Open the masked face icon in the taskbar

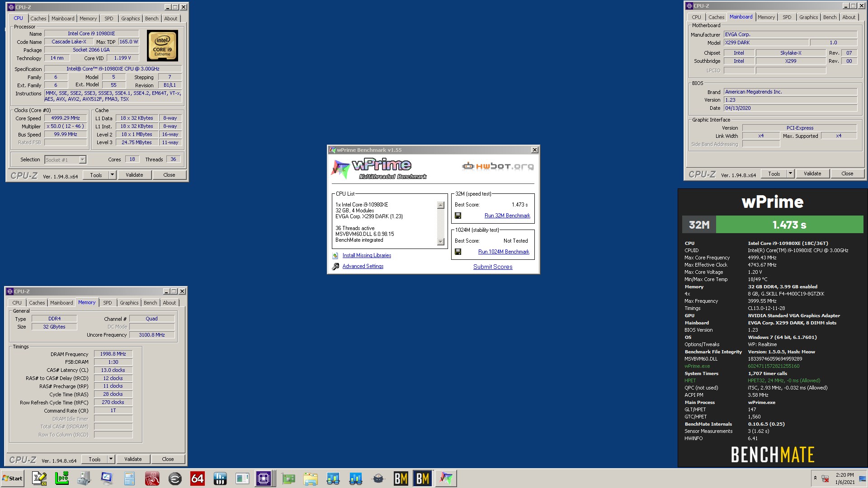pyautogui.click(x=378, y=478)
